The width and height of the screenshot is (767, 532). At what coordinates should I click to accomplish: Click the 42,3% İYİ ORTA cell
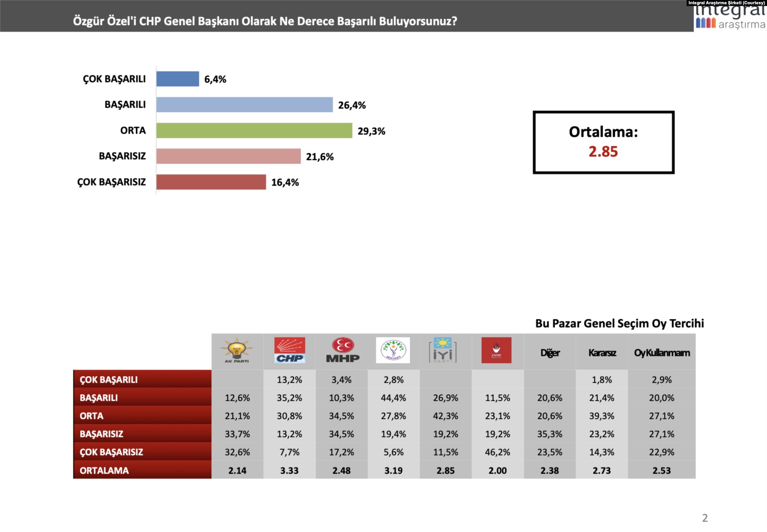pyautogui.click(x=446, y=416)
